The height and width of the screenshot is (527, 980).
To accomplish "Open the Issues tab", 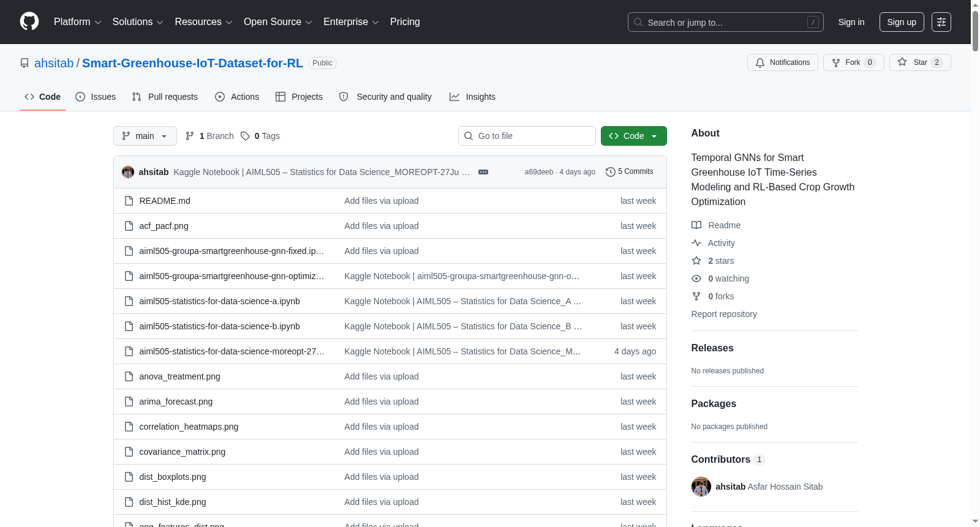I will click(96, 97).
